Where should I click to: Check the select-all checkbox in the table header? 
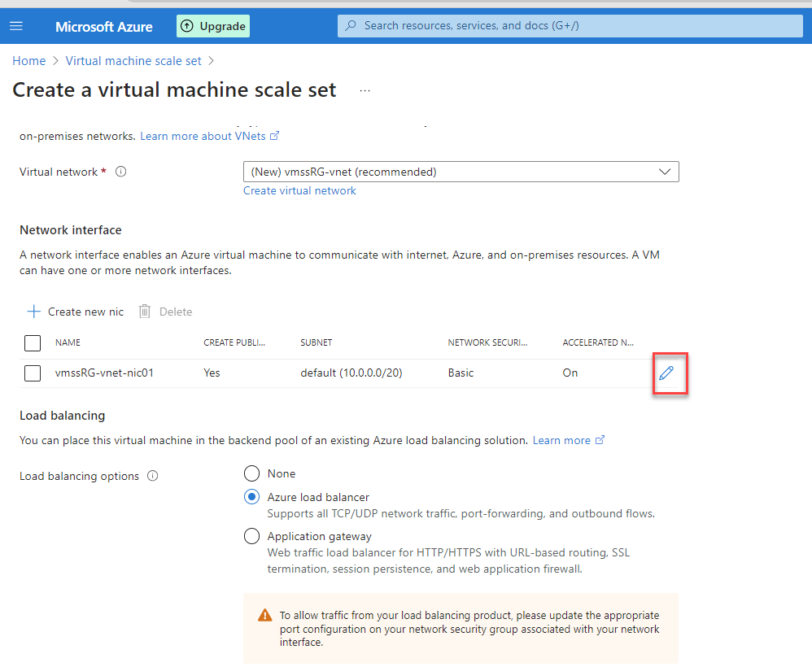[32, 342]
